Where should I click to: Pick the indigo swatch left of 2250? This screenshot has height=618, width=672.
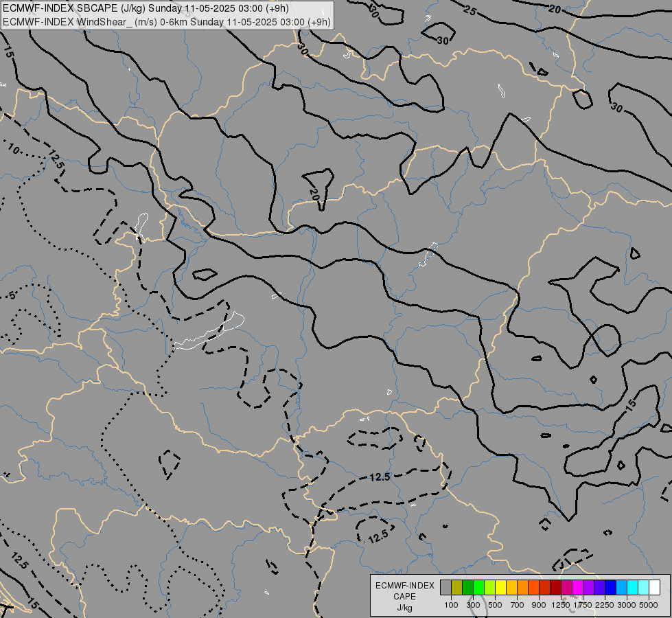tap(599, 587)
